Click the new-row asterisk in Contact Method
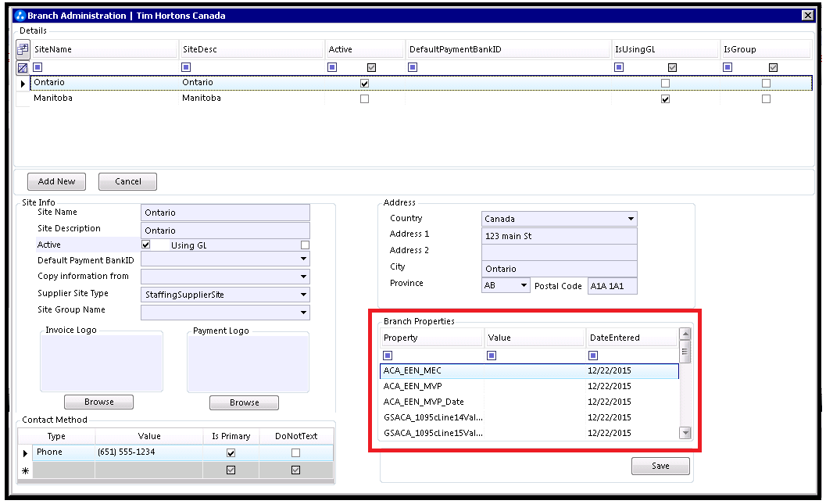 pyautogui.click(x=25, y=470)
